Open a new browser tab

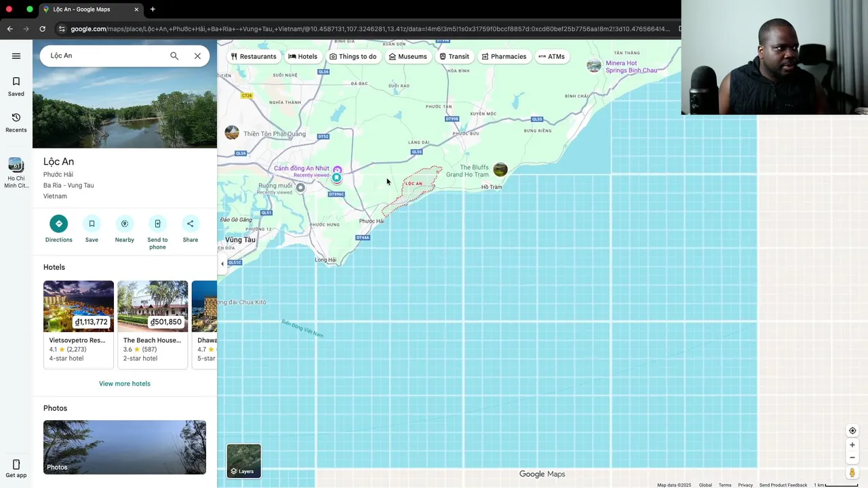point(153,9)
